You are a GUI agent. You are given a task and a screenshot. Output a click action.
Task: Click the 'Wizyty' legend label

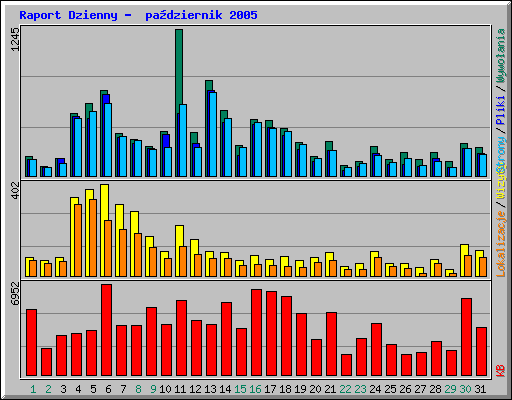click(500, 182)
